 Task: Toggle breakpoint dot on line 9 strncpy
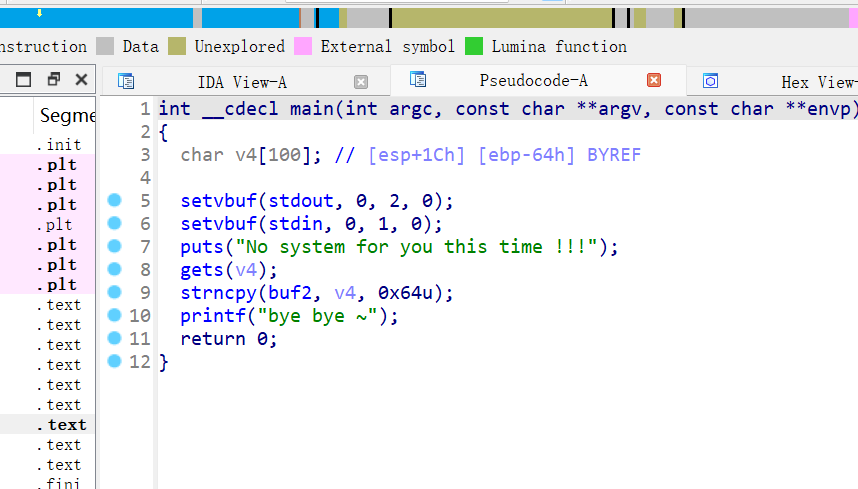pos(114,292)
